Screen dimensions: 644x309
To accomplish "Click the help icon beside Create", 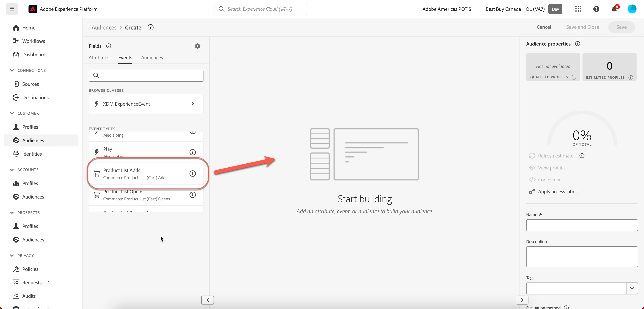I will (150, 27).
